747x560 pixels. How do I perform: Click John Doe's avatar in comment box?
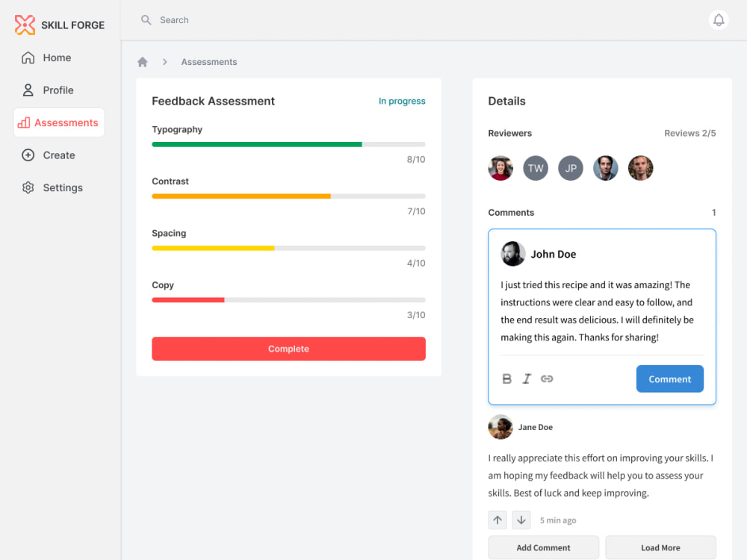512,254
